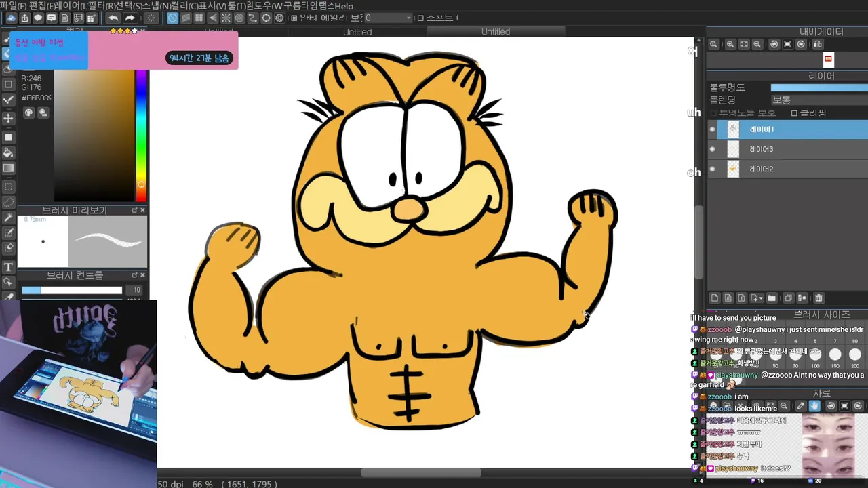Close the 브러시 컨트롤 panel
Image resolution: width=868 pixels, height=488 pixels.
coord(142,275)
